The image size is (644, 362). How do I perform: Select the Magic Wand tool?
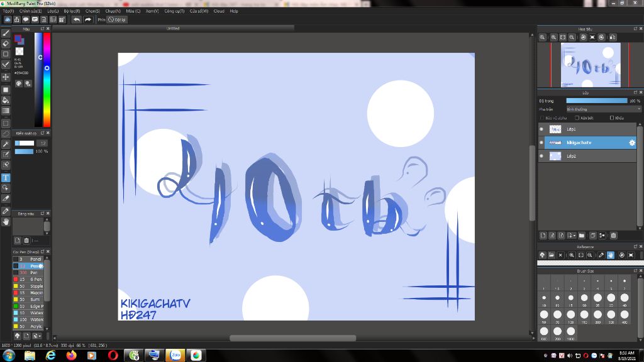pos(6,144)
